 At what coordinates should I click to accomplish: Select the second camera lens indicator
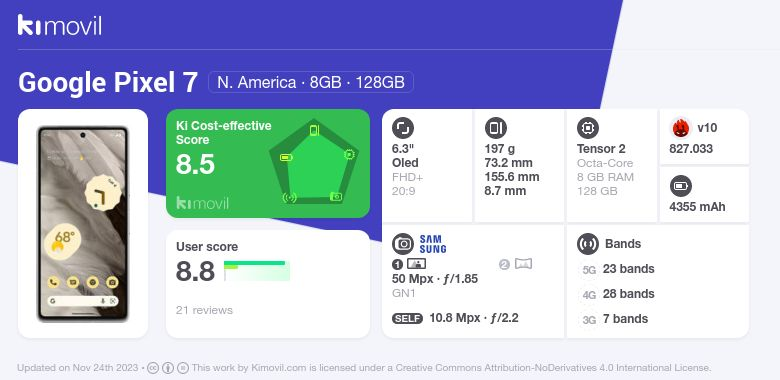coord(515,264)
